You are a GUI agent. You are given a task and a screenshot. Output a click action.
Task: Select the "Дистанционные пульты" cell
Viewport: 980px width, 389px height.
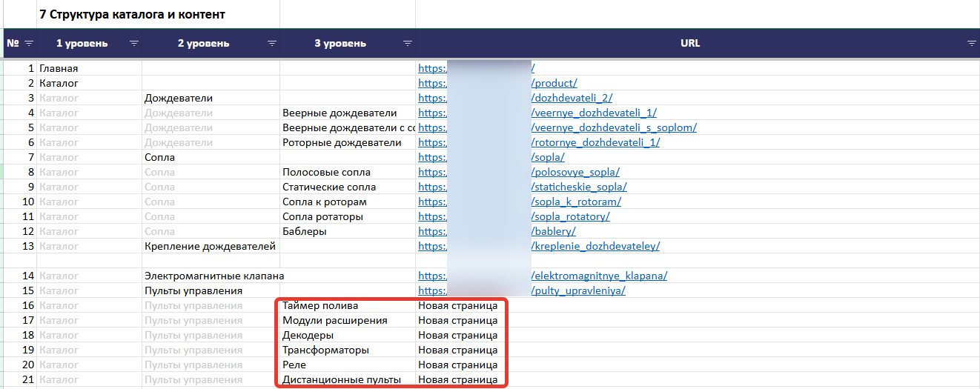342,379
